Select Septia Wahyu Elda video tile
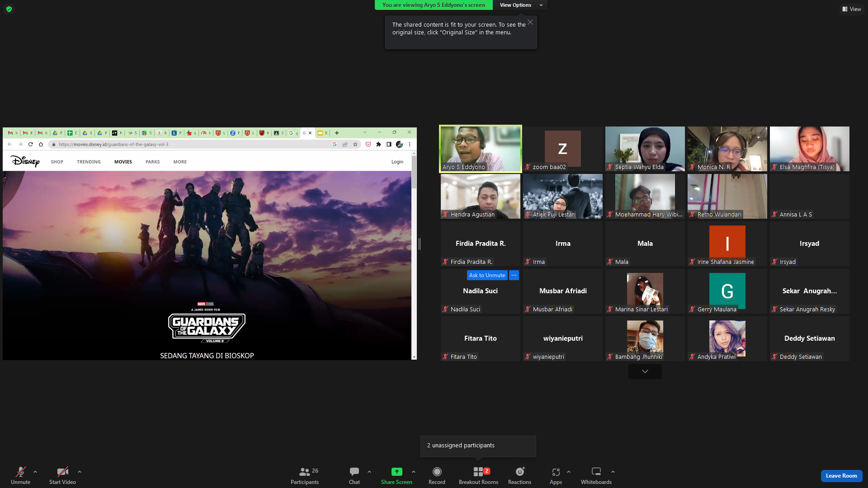 (x=645, y=149)
